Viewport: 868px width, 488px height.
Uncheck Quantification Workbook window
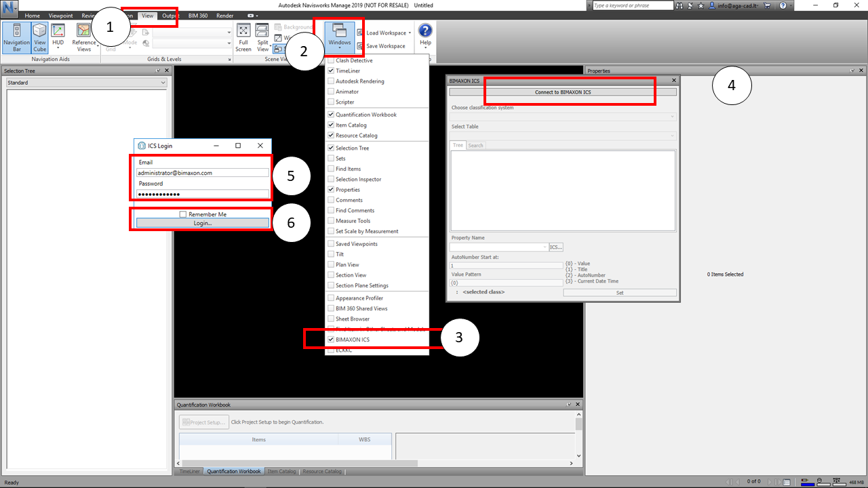click(x=331, y=115)
